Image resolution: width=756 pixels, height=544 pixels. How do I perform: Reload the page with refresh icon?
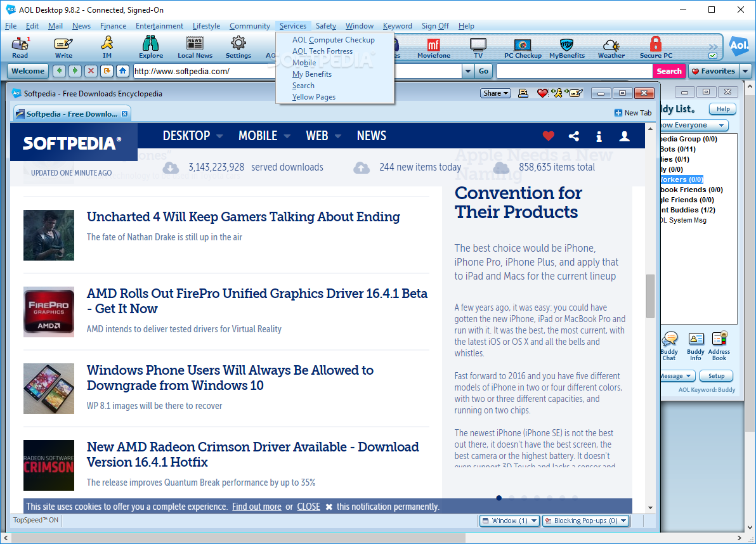click(x=107, y=71)
